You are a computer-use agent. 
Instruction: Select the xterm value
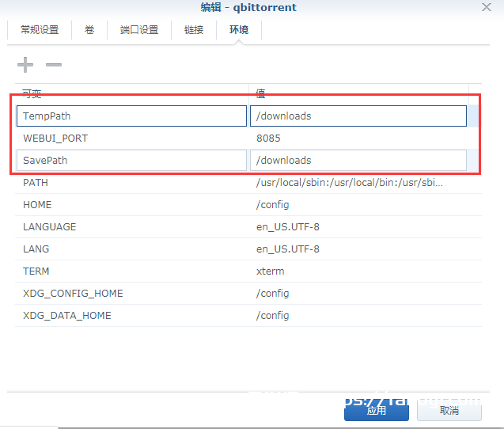271,271
